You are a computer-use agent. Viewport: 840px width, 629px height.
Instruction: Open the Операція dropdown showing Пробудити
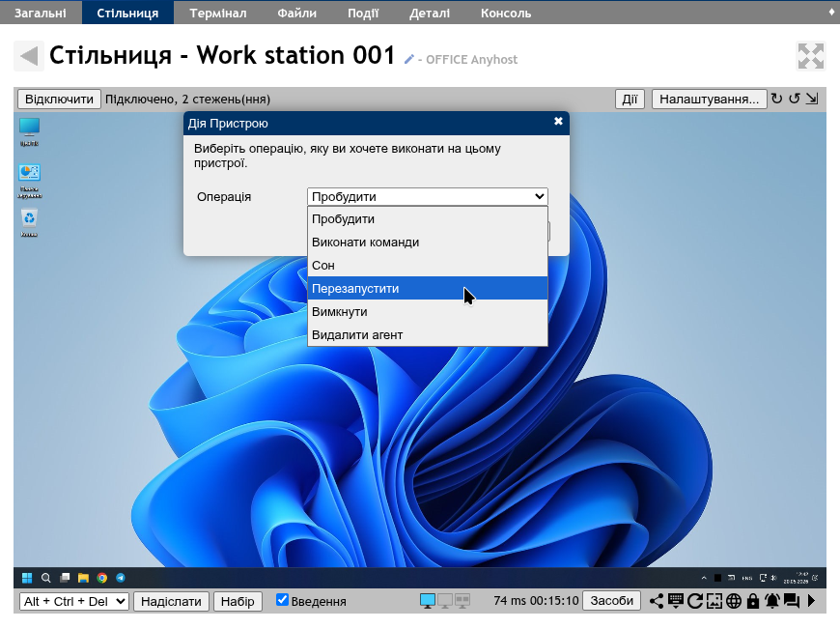tap(428, 197)
